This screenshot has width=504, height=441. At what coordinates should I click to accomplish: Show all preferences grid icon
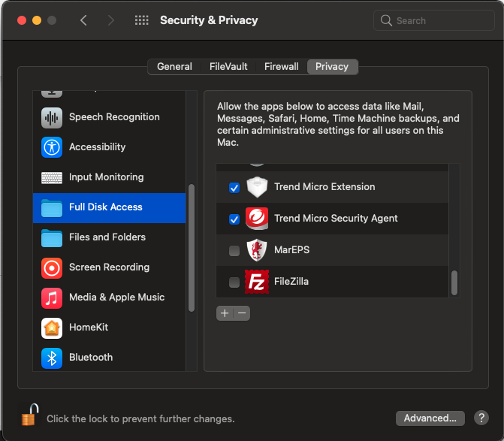tap(141, 20)
